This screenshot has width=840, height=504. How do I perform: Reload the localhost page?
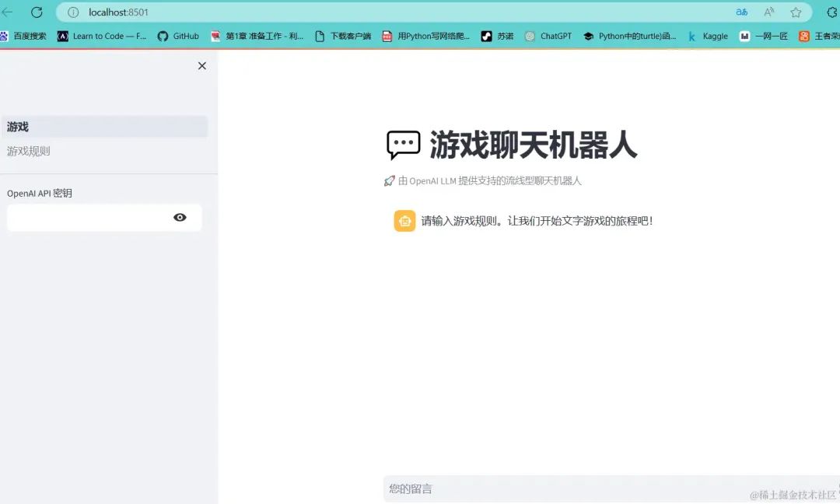pos(37,12)
